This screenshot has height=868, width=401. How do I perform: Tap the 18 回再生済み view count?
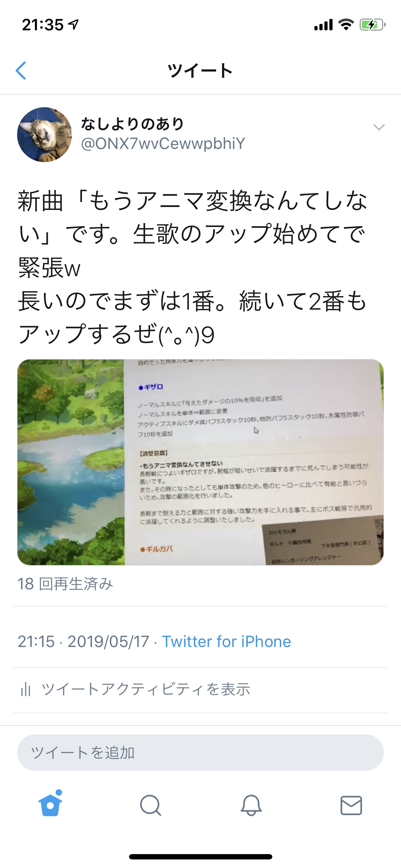(x=65, y=584)
